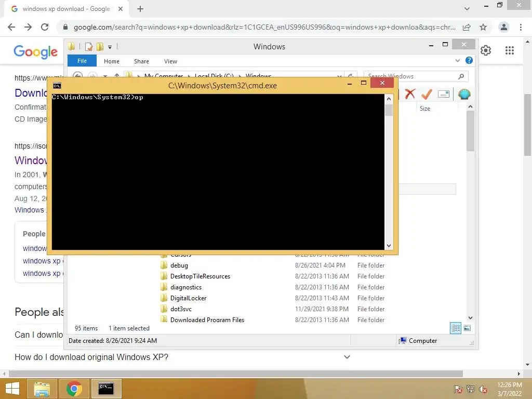Click the first 'windows xp' related question link

[x=42, y=261]
